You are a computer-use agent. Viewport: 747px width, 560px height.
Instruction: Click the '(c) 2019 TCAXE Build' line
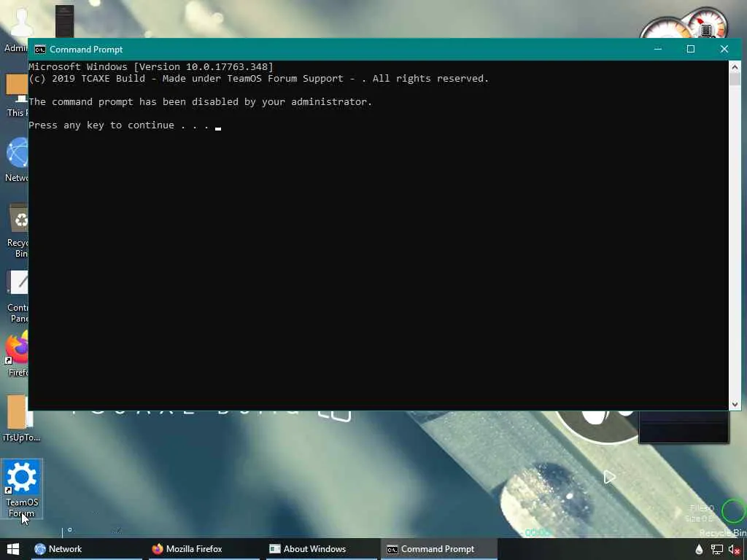pos(259,79)
